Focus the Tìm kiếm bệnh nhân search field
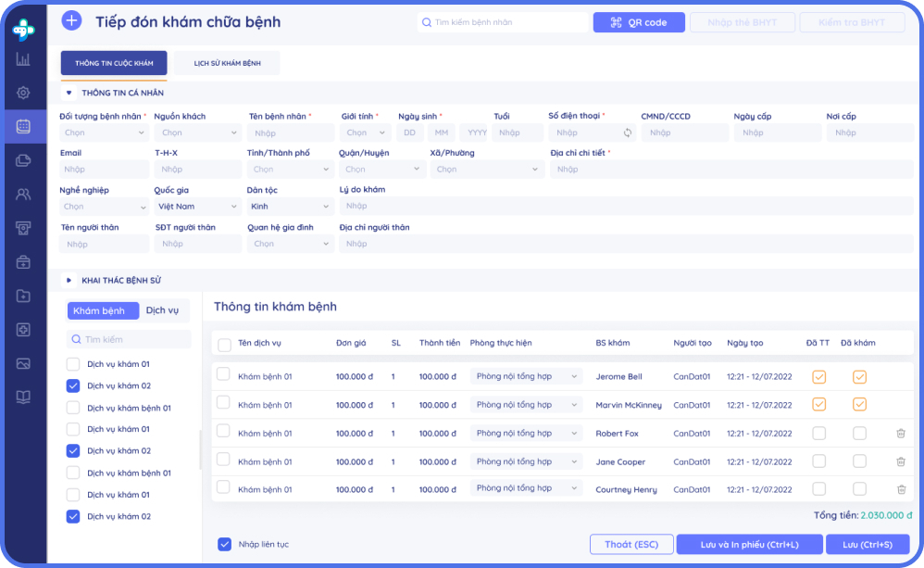 click(x=503, y=22)
